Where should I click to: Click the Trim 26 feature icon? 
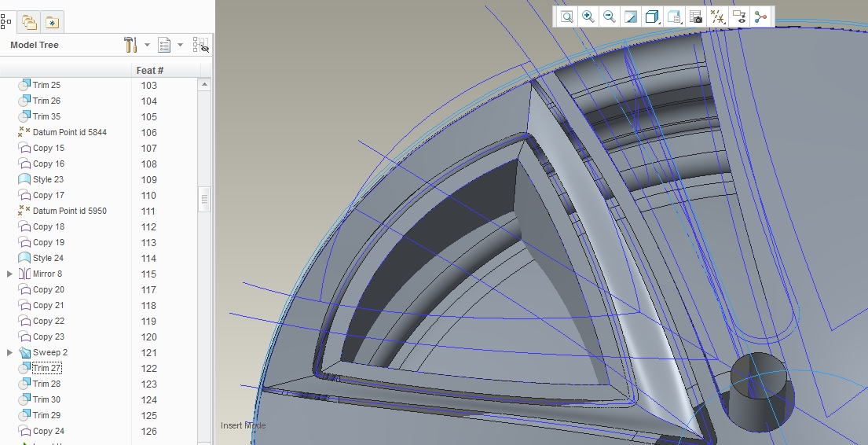click(24, 101)
